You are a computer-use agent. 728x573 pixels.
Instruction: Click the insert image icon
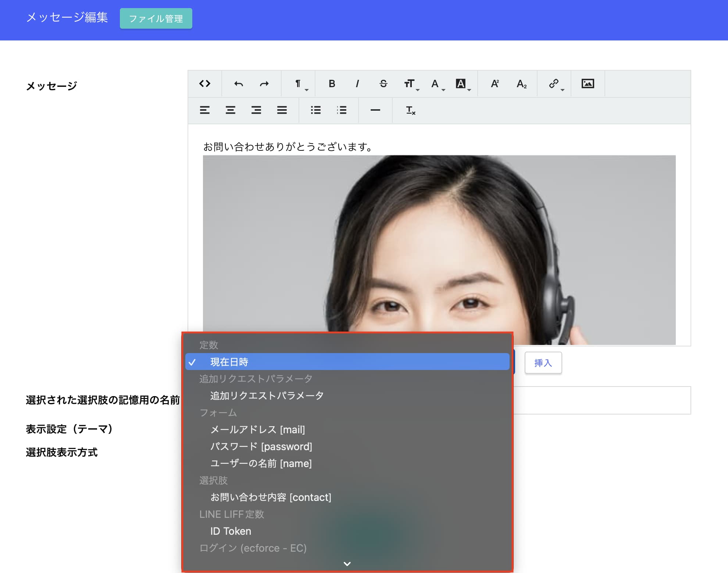[588, 84]
